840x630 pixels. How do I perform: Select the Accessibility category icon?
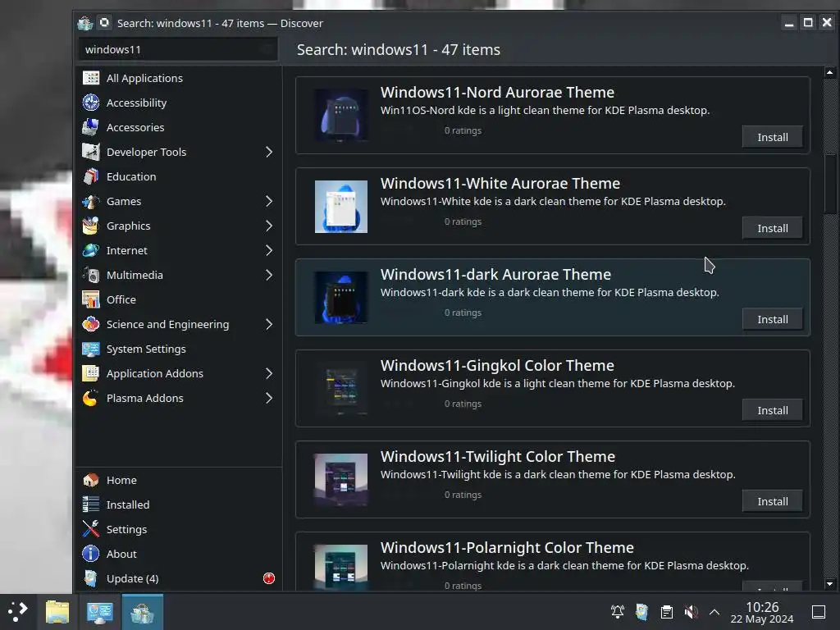[x=90, y=103]
